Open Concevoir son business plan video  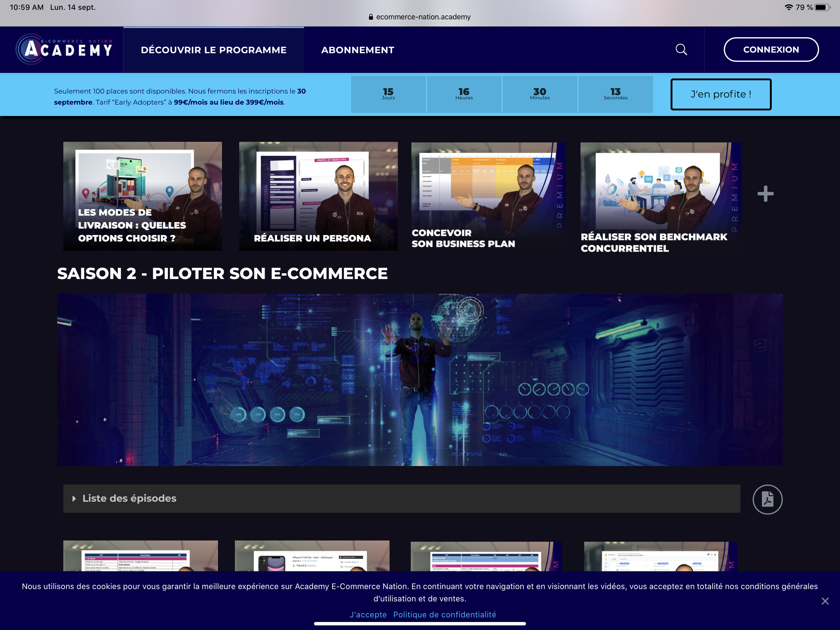pyautogui.click(x=488, y=196)
